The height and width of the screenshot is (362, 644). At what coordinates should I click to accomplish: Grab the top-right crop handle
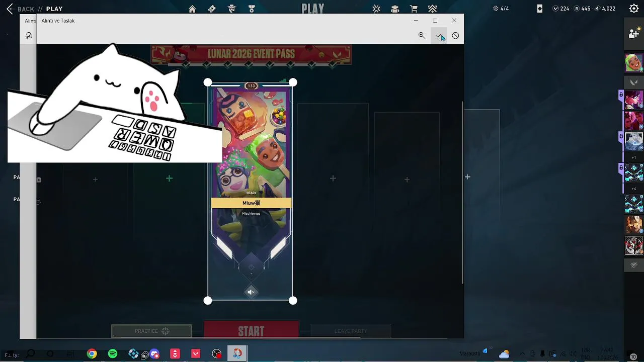click(293, 82)
